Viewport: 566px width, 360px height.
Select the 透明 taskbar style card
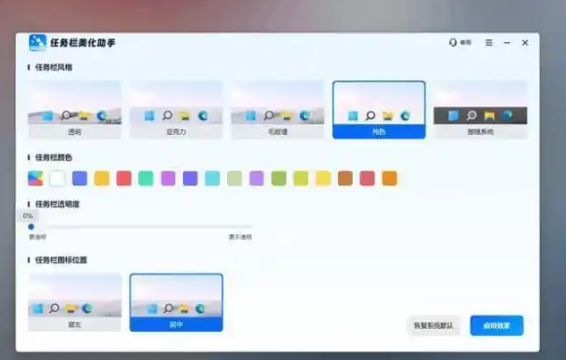(75, 110)
